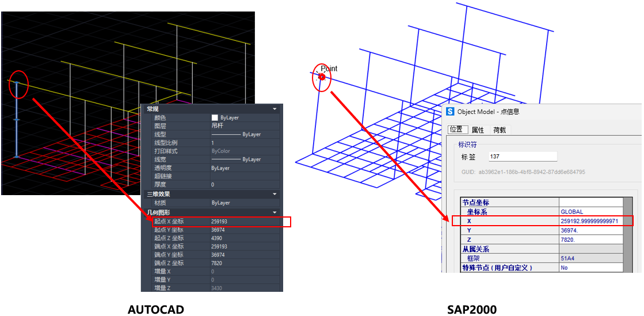Click the red Point node marker in the SAP2000 model
The width and height of the screenshot is (644, 316).
point(322,77)
